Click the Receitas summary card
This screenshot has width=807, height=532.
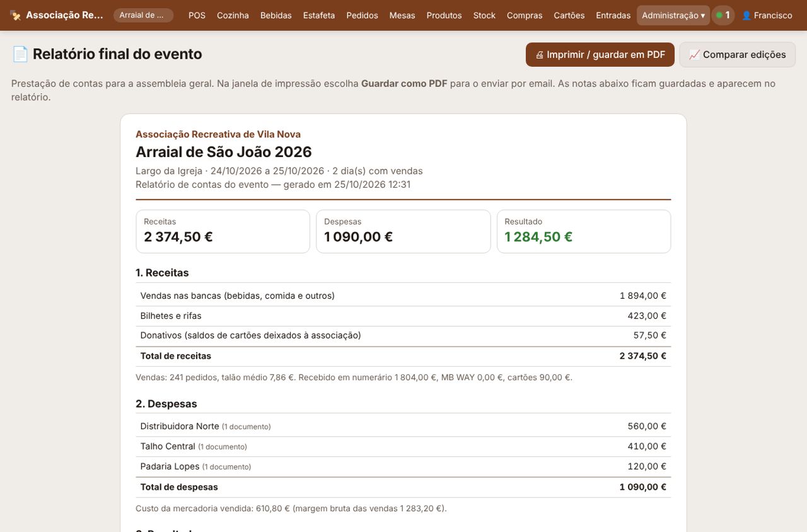coord(223,231)
